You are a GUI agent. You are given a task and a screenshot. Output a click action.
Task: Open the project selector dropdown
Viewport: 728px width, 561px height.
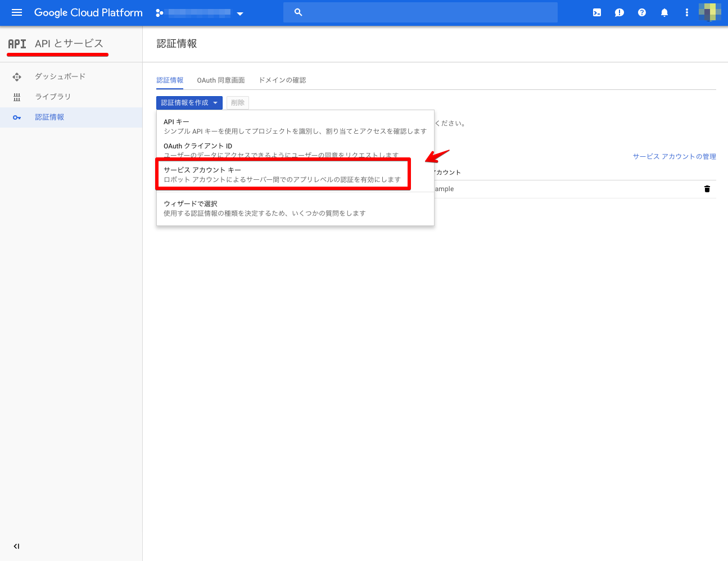pos(200,13)
